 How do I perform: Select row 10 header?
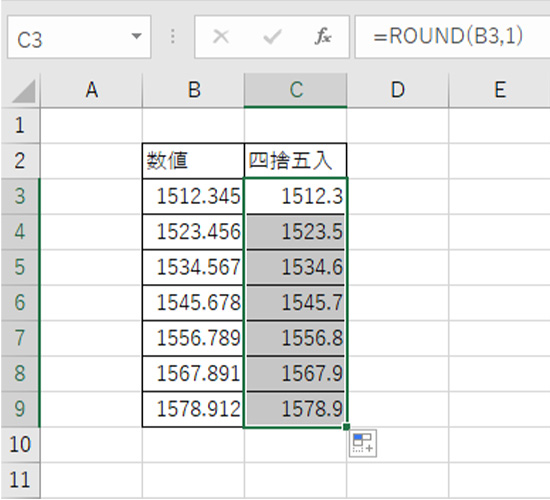pyautogui.click(x=20, y=444)
